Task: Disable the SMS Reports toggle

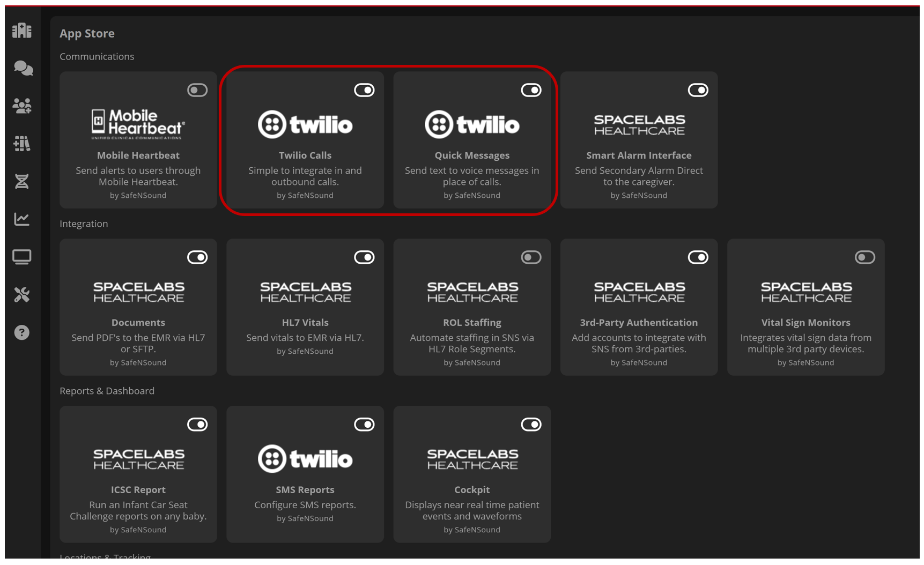Action: 364,425
